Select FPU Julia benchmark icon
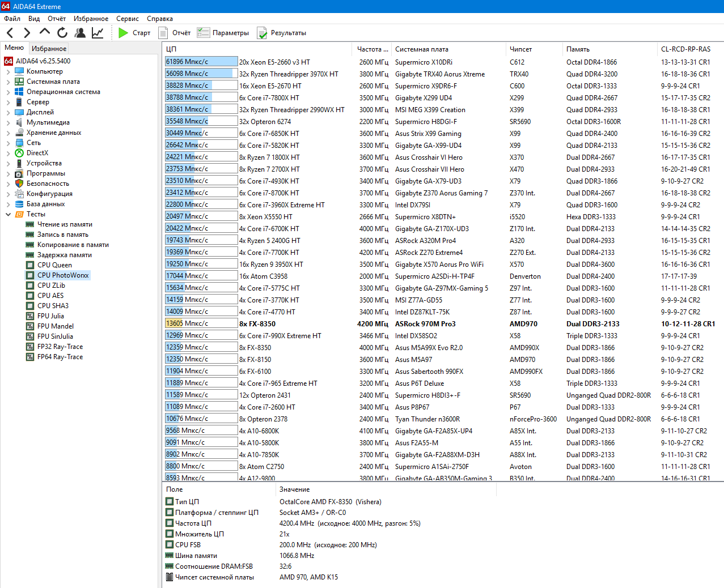This screenshot has height=588, width=724. pyautogui.click(x=30, y=316)
